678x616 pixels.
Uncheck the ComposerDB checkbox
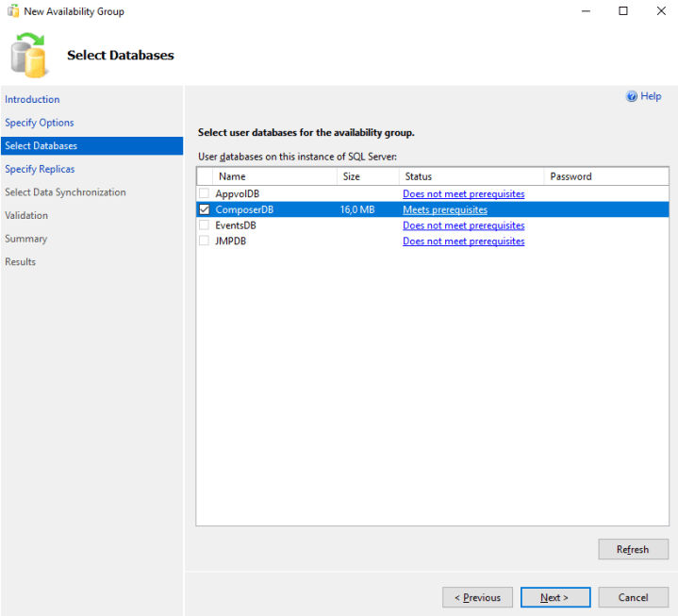point(204,209)
